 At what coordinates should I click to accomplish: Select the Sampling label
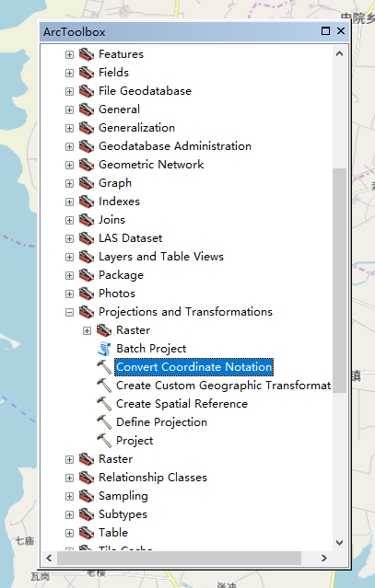tap(123, 496)
